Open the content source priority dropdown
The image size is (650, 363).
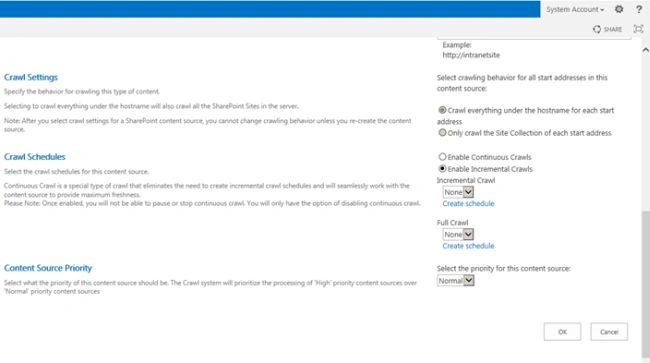pos(456,281)
